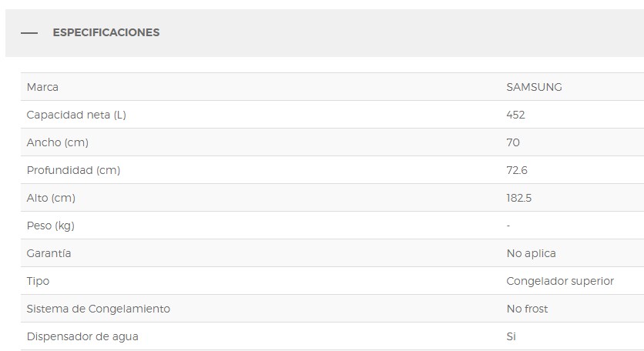The height and width of the screenshot is (351, 644).
Task: Click the Congelador superior value
Action: (x=560, y=281)
